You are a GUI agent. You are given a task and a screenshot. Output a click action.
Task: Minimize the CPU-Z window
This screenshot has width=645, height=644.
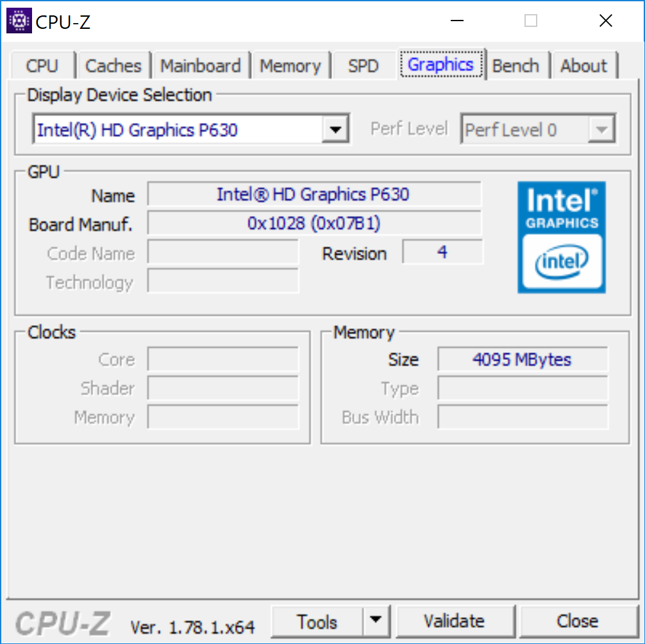(457, 21)
